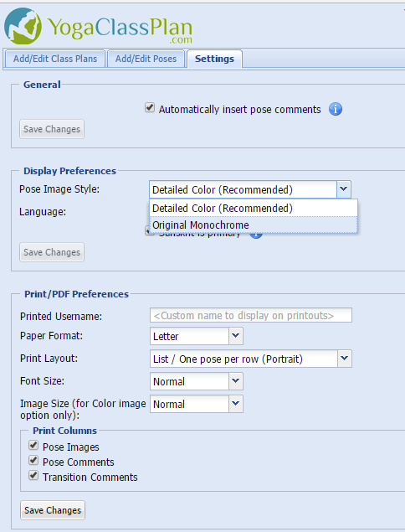This screenshot has width=405, height=532.
Task: Uncheck the Pose Images column checkbox
Action: pos(33,445)
